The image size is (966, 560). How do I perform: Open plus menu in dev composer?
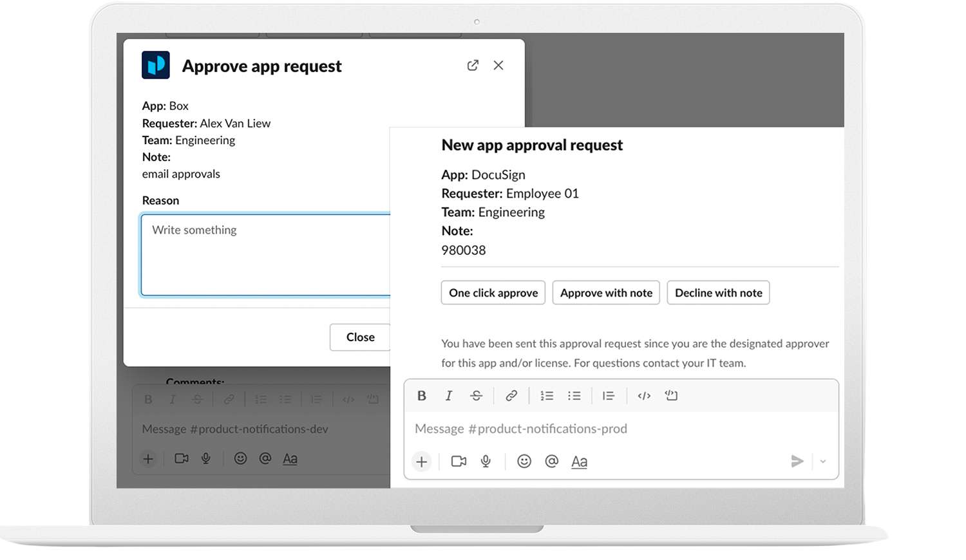pyautogui.click(x=148, y=459)
